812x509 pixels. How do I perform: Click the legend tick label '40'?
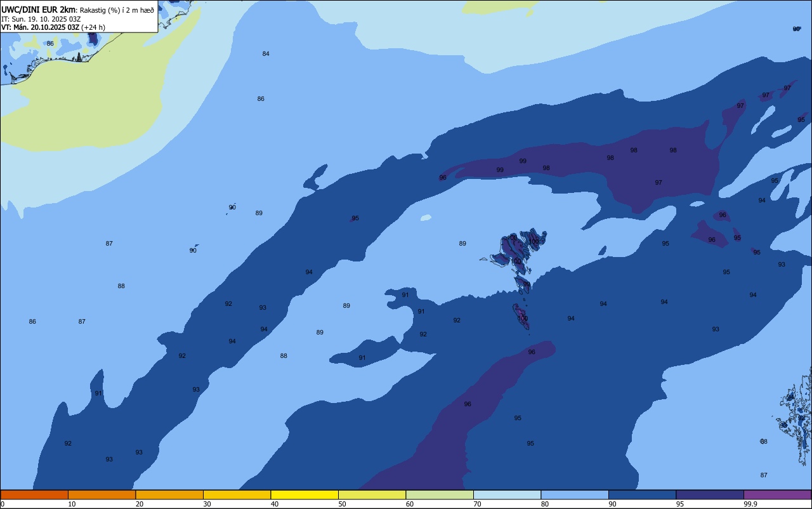[x=275, y=504]
